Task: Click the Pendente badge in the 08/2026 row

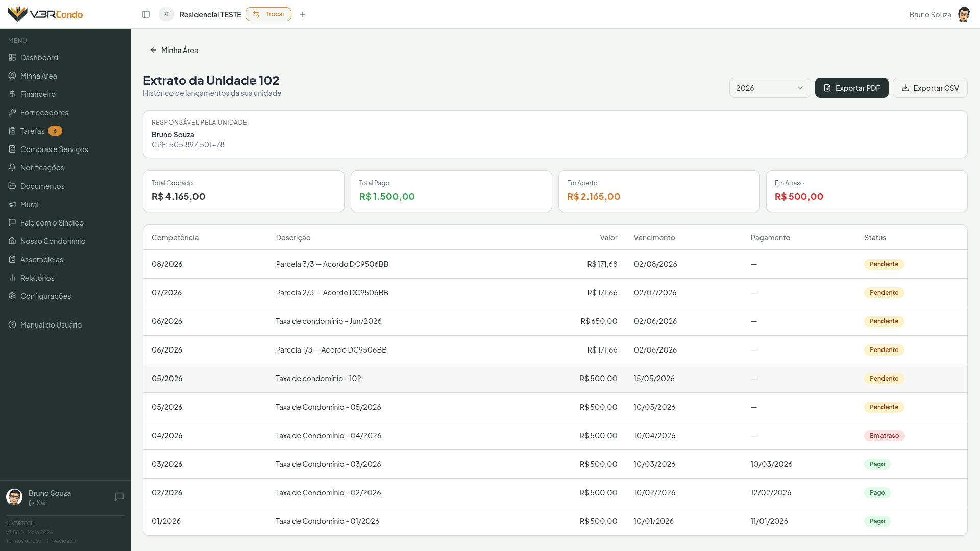Action: (x=884, y=264)
